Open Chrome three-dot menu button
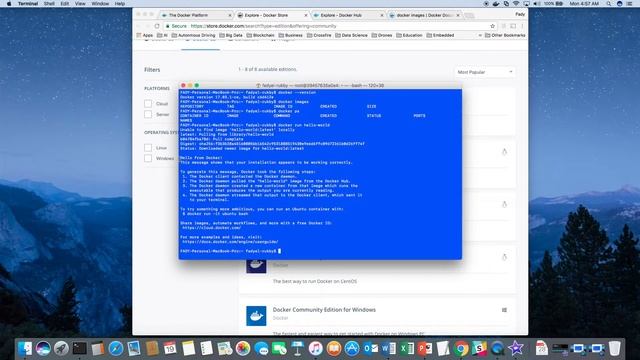 [x=522, y=26]
